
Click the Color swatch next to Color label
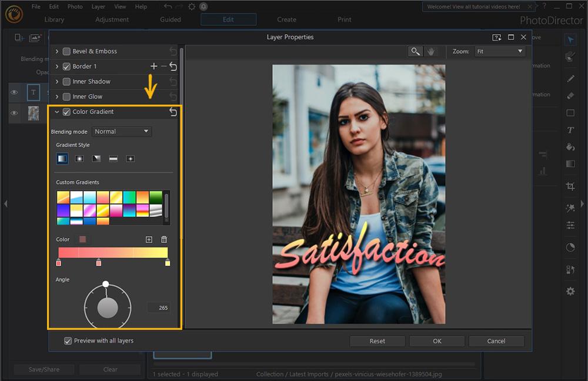click(x=82, y=239)
